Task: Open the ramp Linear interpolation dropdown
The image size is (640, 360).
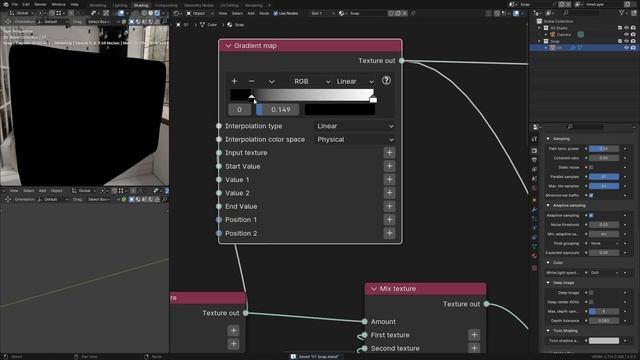Action: click(x=355, y=82)
